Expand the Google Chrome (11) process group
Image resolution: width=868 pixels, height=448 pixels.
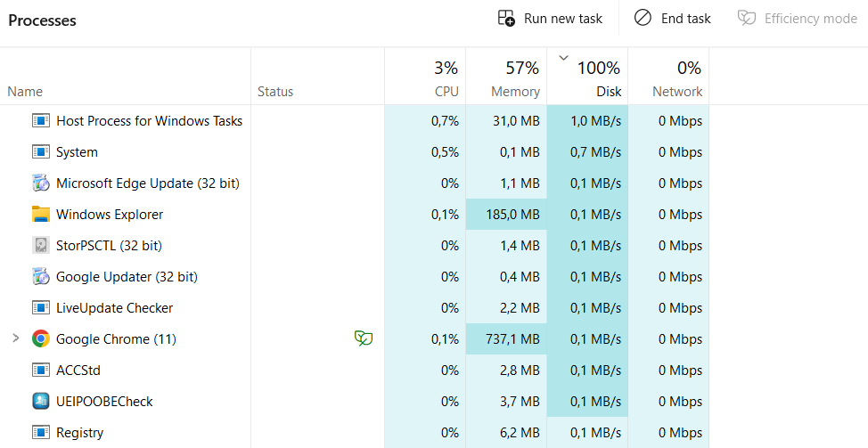(x=15, y=338)
